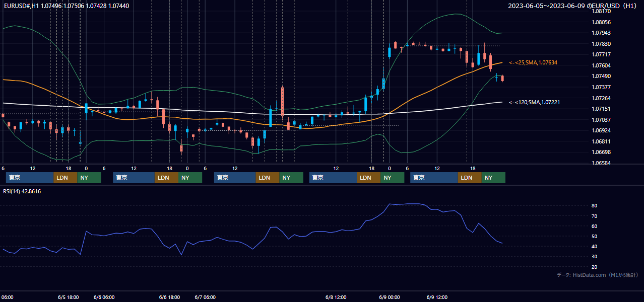
Task: Select the last NY session block on the right
Action: coord(493,178)
